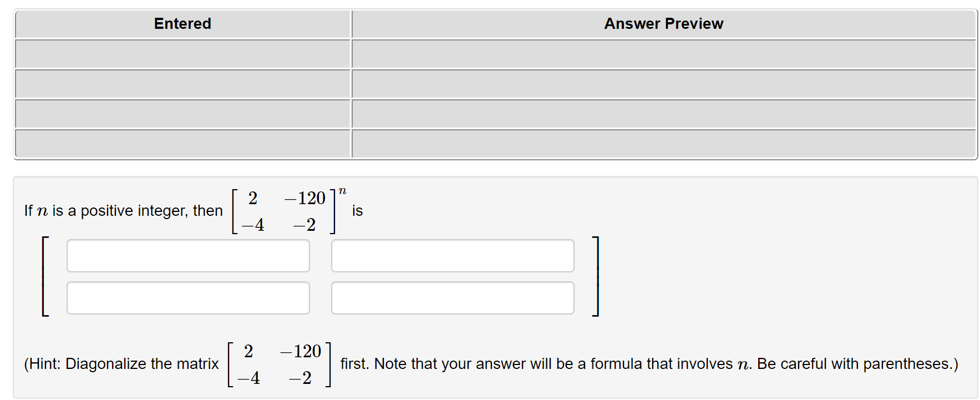Select the Entered column header
980x400 pixels.
coord(182,23)
